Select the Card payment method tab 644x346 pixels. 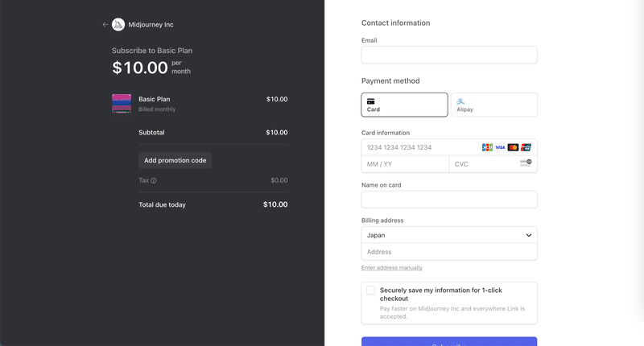point(404,105)
